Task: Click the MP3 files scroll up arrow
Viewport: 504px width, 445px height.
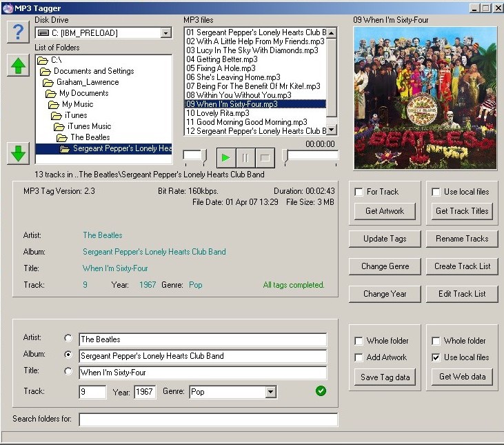Action: coord(332,33)
